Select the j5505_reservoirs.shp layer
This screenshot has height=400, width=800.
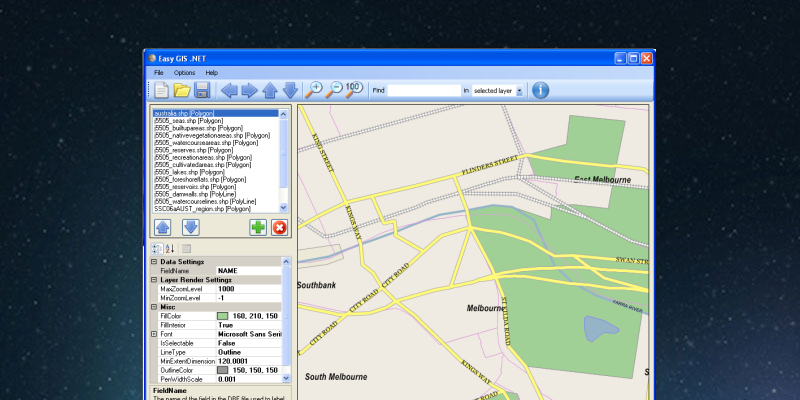(216, 187)
